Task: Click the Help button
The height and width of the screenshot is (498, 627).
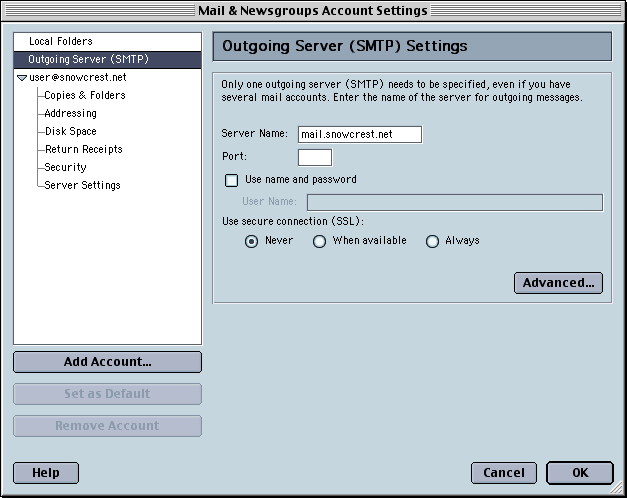Action: [x=46, y=473]
